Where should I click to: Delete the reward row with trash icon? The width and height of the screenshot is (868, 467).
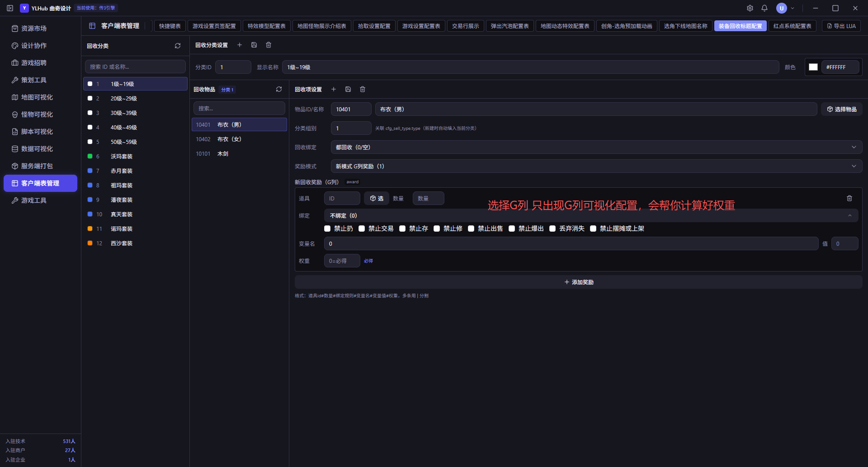coord(849,198)
